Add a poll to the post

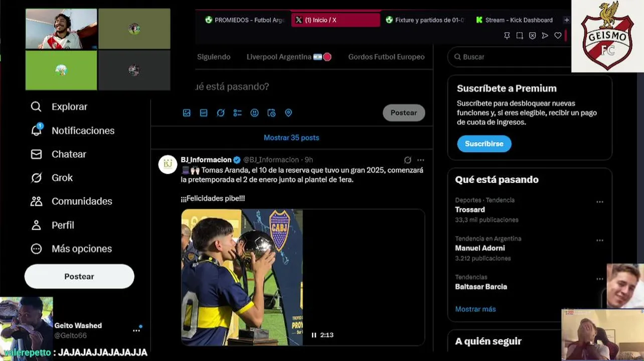[x=238, y=113]
